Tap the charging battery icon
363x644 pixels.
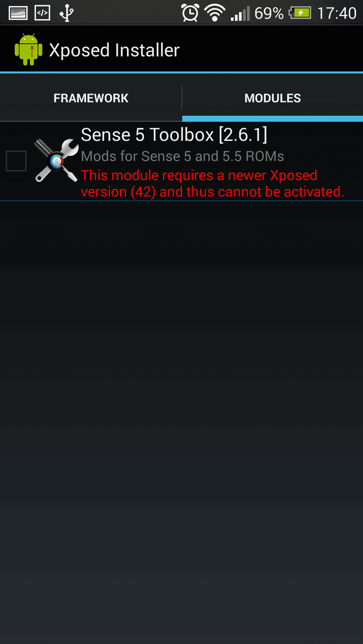tap(300, 13)
